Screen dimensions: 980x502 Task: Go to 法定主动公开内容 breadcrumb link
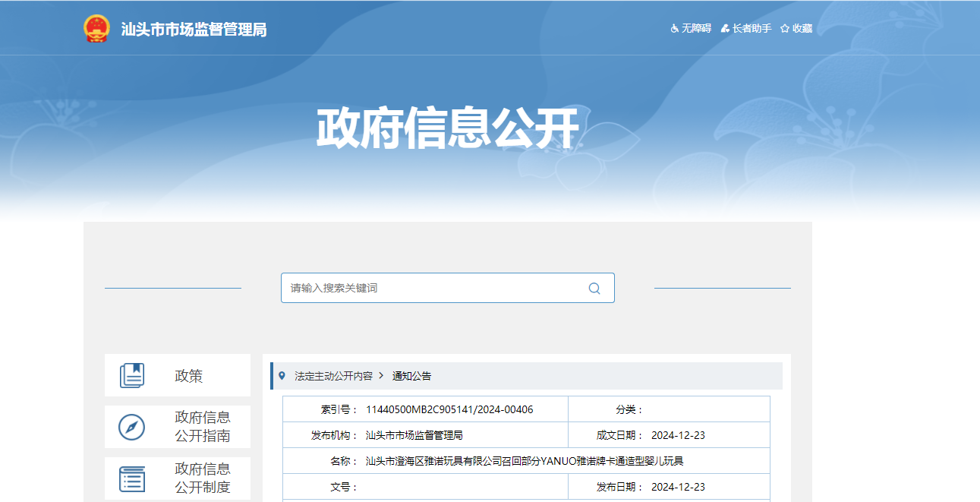point(333,376)
